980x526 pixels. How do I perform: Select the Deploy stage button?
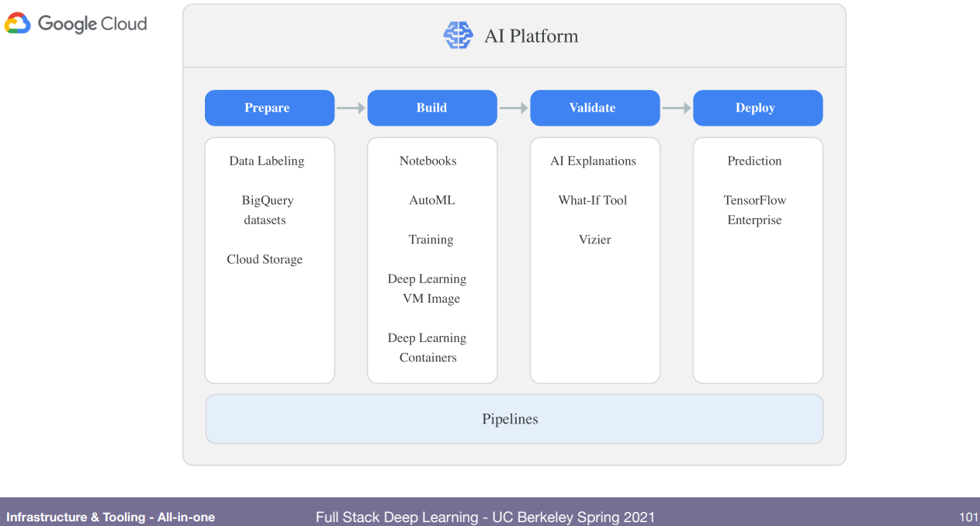758,108
